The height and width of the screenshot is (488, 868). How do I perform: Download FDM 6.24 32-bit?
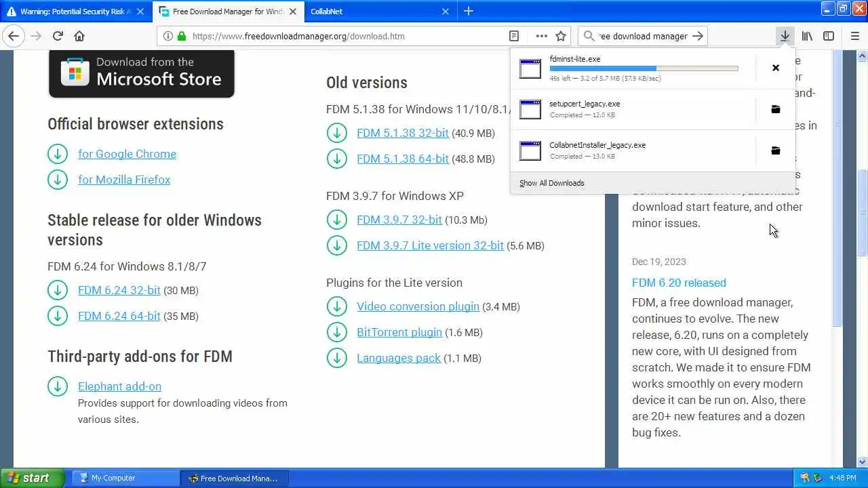click(119, 290)
